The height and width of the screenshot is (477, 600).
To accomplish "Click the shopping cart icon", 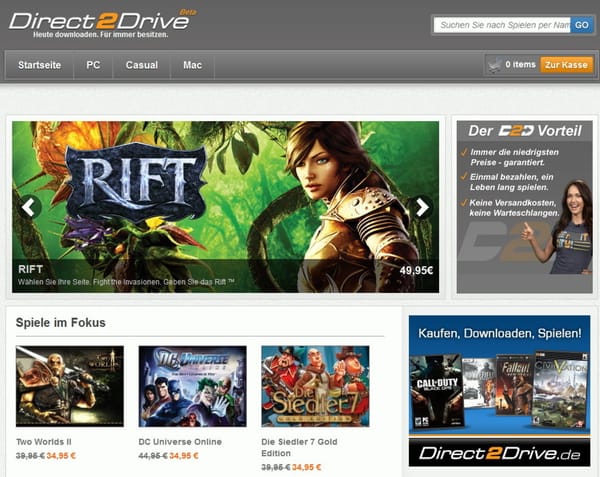I will pyautogui.click(x=494, y=65).
